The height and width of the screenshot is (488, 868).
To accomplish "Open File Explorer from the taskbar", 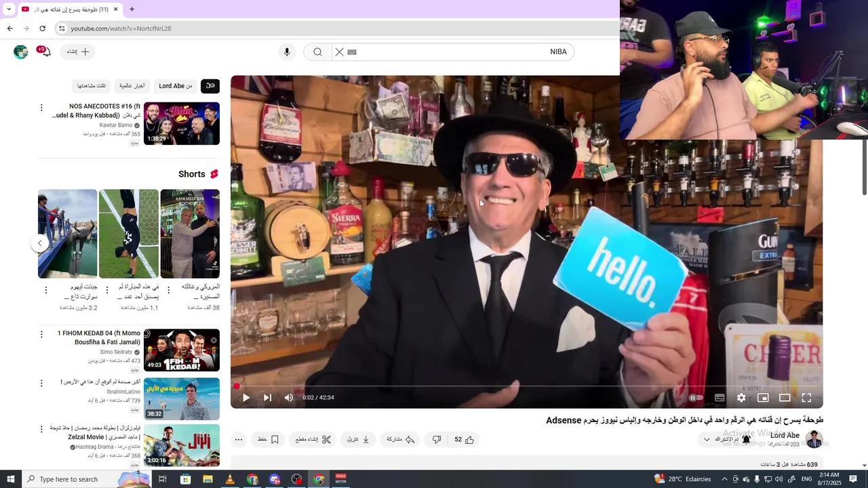I will (x=208, y=479).
